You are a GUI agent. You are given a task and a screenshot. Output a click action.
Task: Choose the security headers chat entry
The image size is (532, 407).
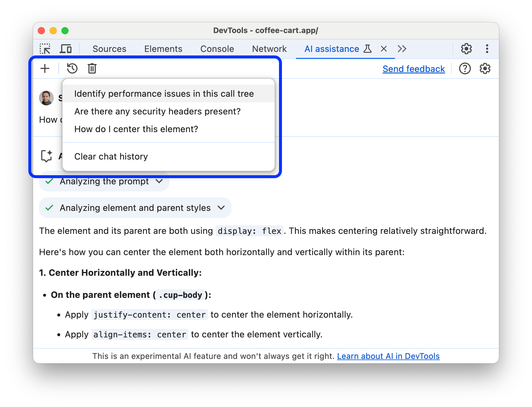pyautogui.click(x=157, y=111)
